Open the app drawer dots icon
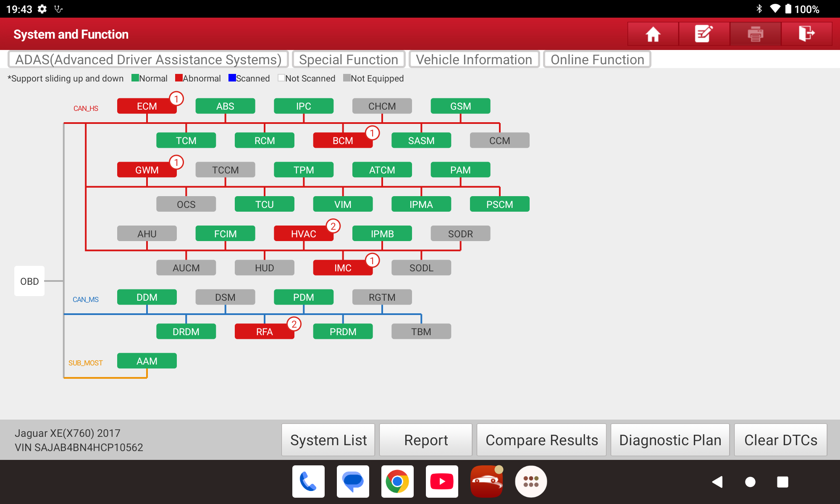Viewport: 840px width, 504px height. click(x=531, y=481)
